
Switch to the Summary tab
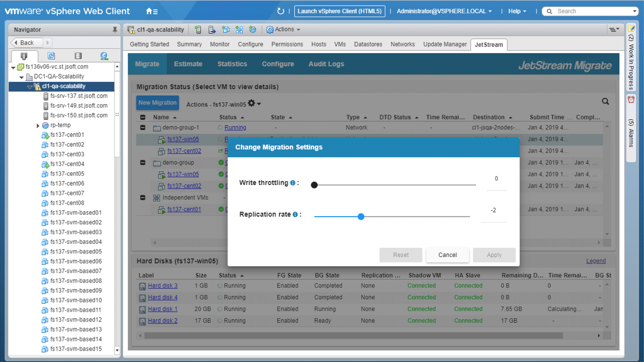189,44
